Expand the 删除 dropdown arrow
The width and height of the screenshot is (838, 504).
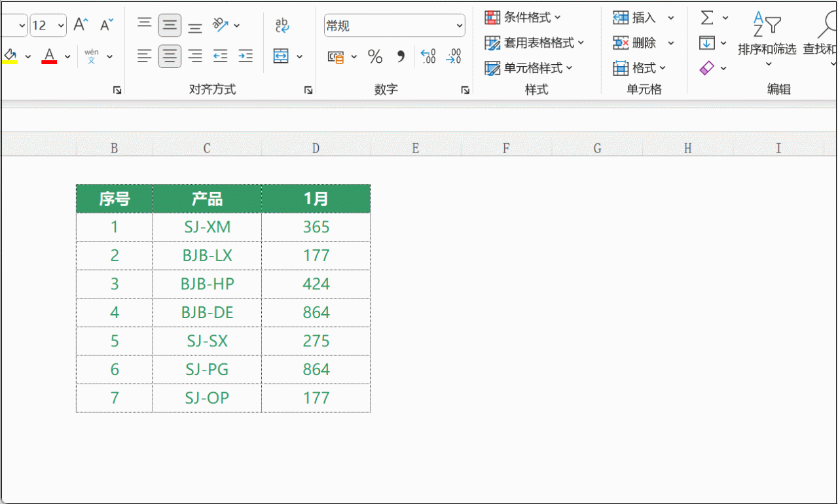[671, 43]
